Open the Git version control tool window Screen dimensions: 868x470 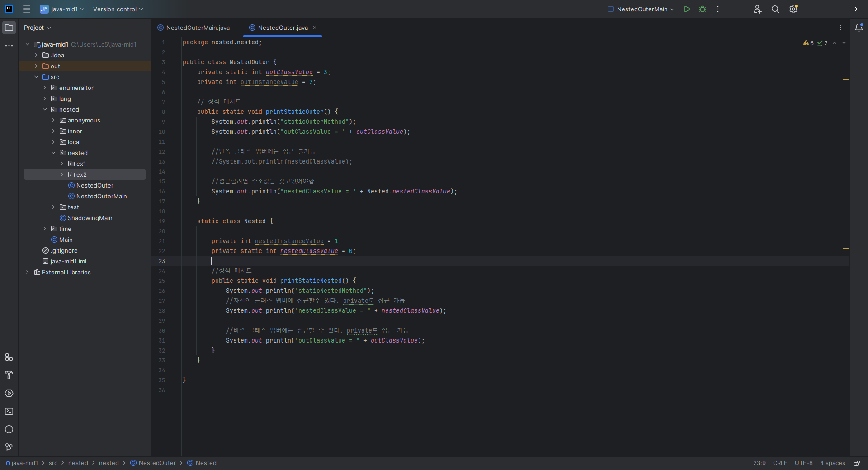9,447
